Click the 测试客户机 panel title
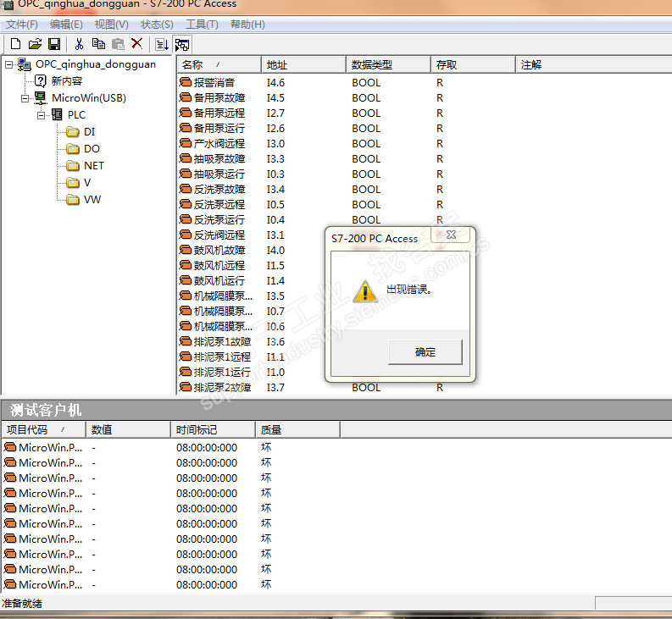The image size is (672, 619). click(x=46, y=411)
